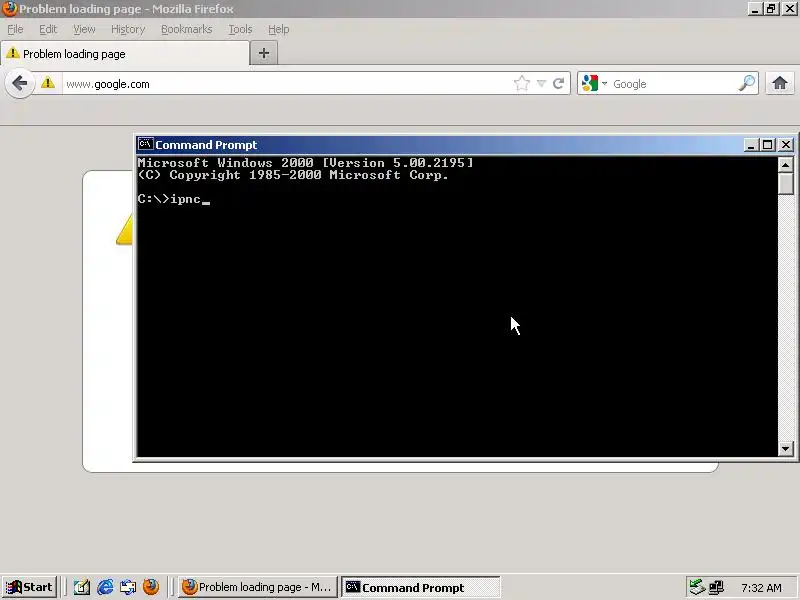
Task: Go to the Firefox home page icon
Action: [780, 83]
